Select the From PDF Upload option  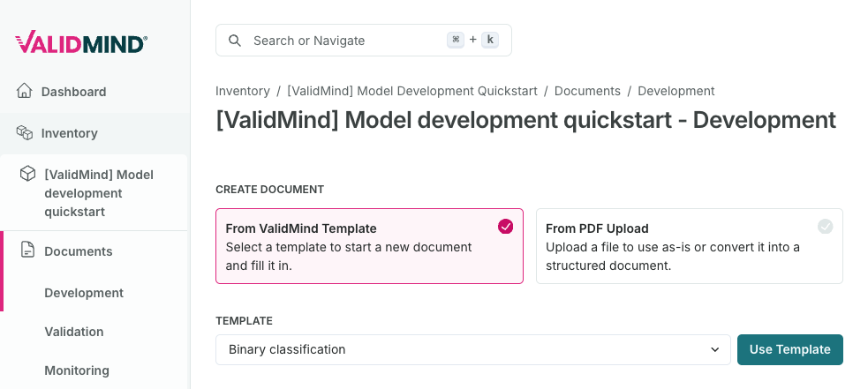[690, 246]
